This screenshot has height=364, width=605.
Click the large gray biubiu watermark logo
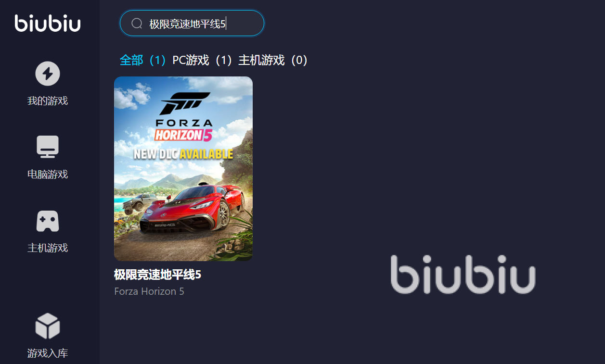463,275
